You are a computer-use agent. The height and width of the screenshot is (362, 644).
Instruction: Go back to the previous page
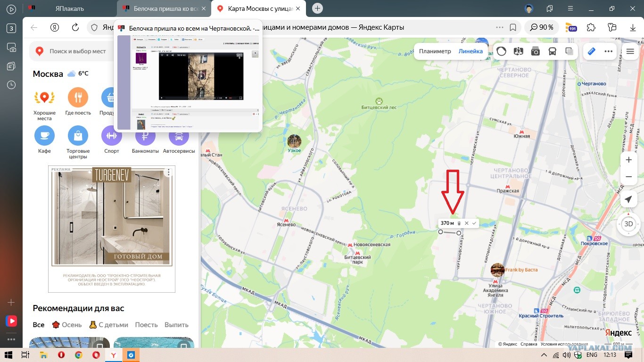34,27
